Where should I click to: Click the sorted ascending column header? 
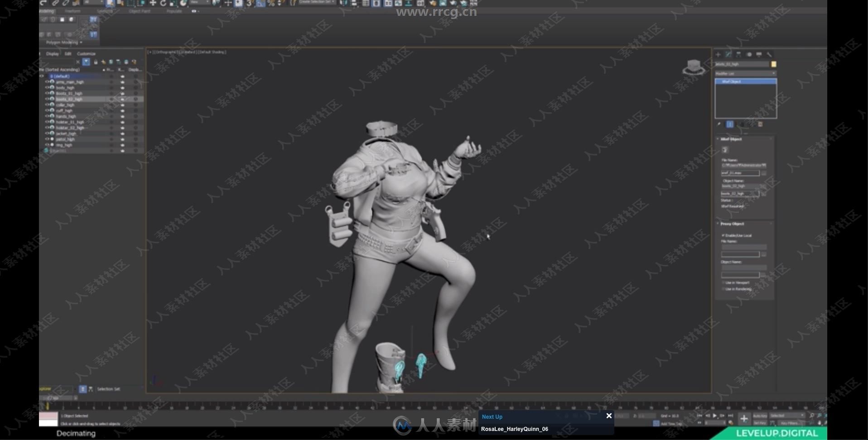point(63,70)
